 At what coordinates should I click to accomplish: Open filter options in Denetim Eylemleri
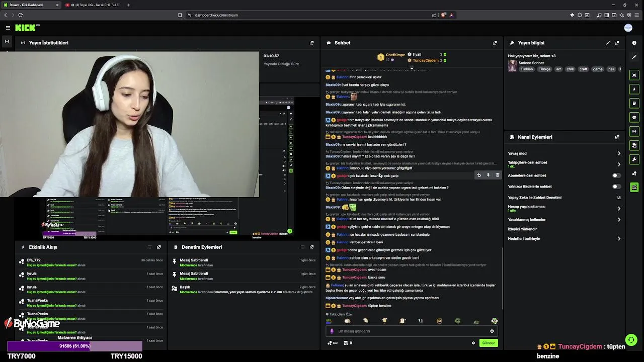[302, 247]
